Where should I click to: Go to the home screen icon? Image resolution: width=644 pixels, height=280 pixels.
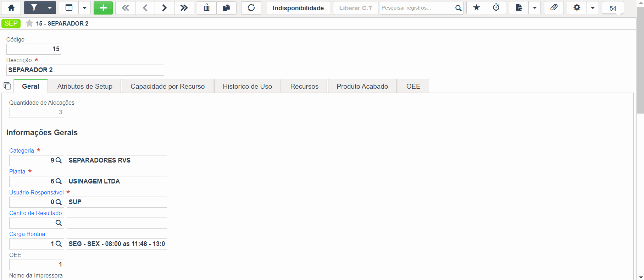point(11,8)
